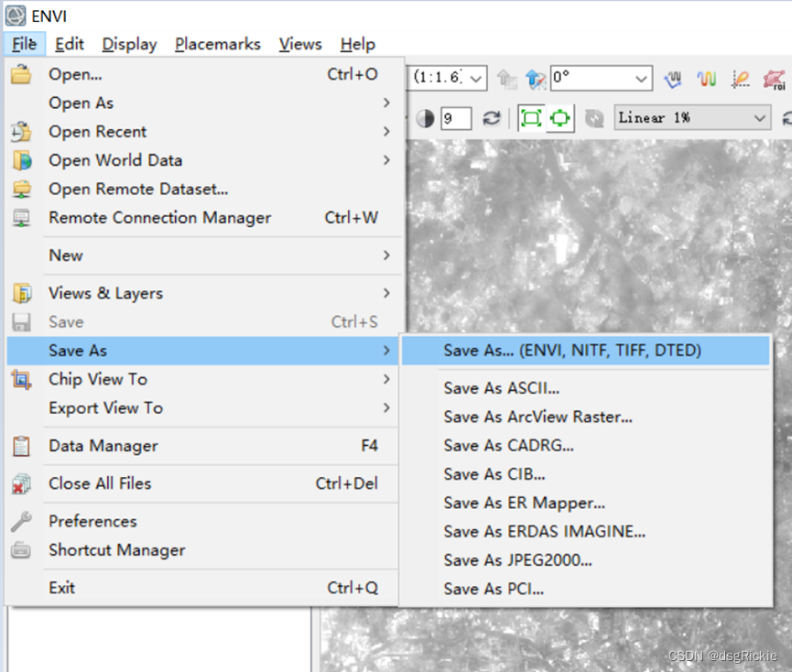The width and height of the screenshot is (792, 672).
Task: Click the Open World Data globe icon
Action: (x=22, y=160)
